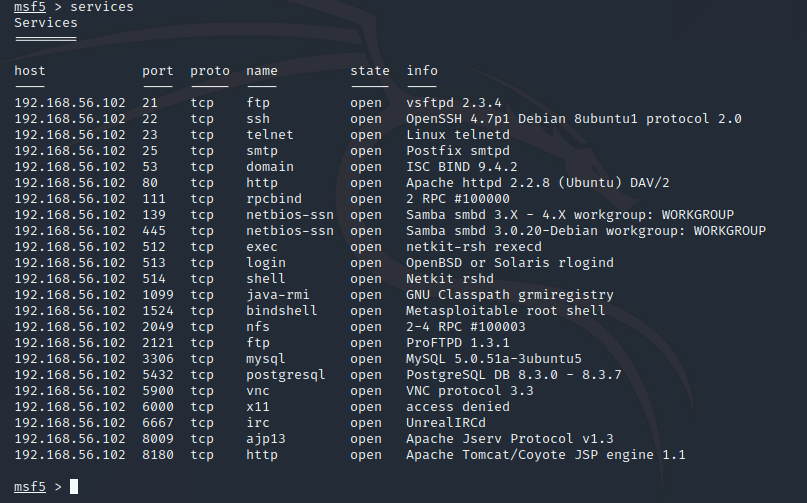Click the 'services' command text
Screen dimensions: 807x503
pyautogui.click(x=101, y=7)
